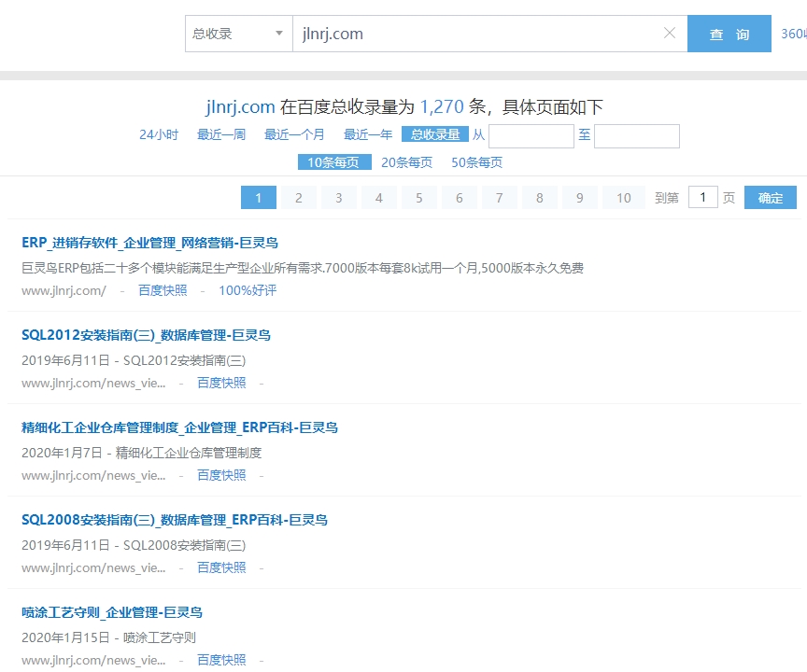
Task: Select the 总收录量 filter tab
Action: [x=434, y=134]
